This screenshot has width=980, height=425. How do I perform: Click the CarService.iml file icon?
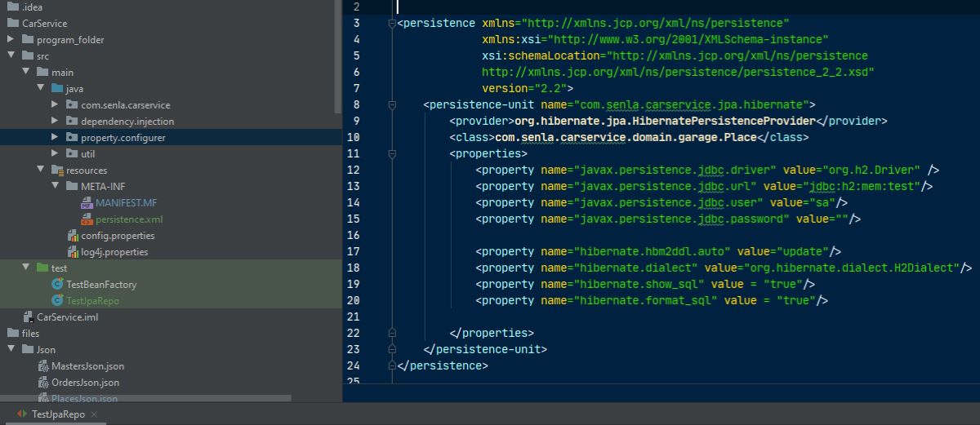tap(28, 317)
